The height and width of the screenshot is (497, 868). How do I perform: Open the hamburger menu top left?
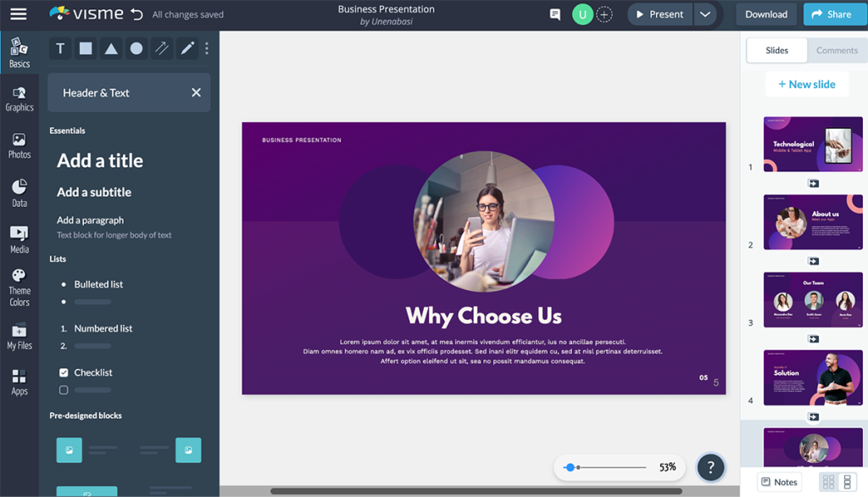coord(19,14)
